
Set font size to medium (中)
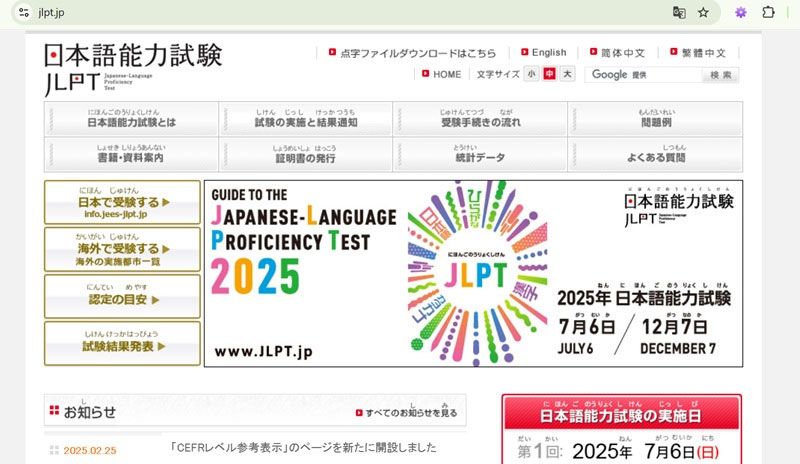(549, 74)
